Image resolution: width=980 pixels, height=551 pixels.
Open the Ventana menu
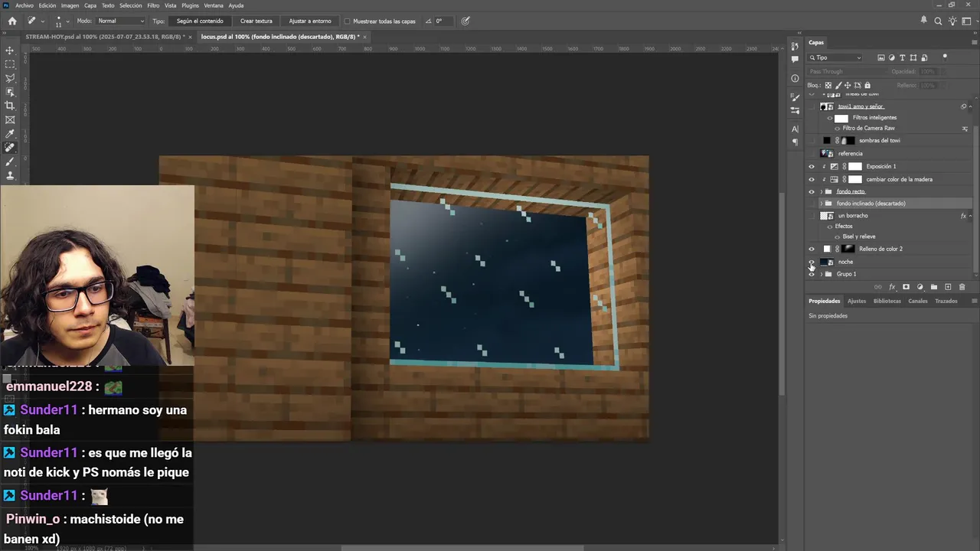pos(214,5)
